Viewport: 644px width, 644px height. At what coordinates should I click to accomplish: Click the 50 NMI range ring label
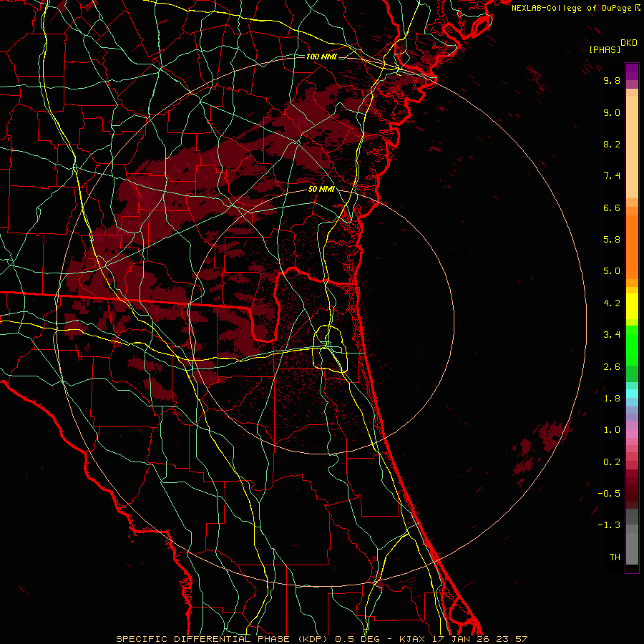[x=321, y=189]
